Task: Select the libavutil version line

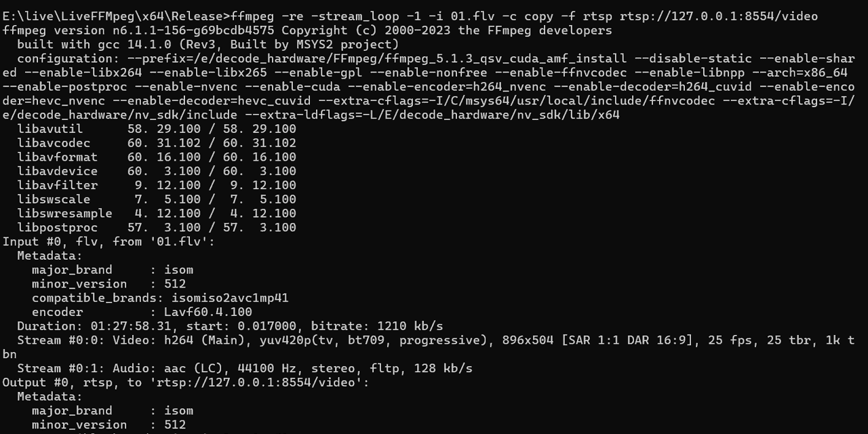Action: point(157,129)
